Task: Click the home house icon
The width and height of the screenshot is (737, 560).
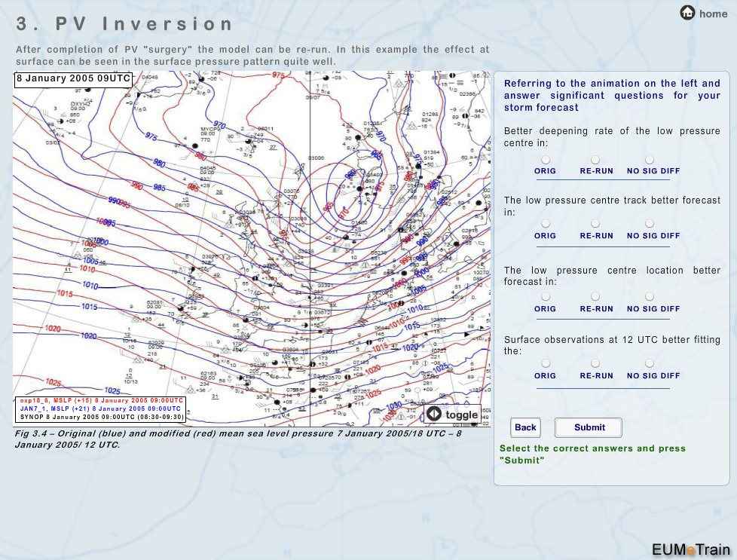Action: (x=687, y=13)
